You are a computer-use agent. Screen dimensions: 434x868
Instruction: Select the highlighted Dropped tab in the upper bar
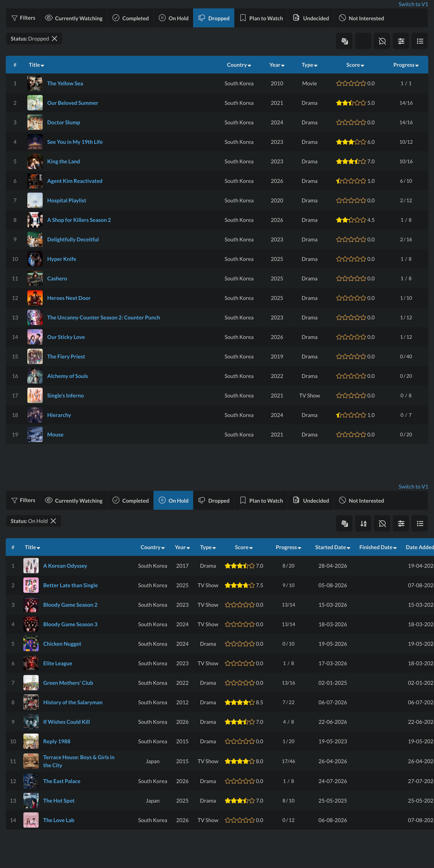click(x=214, y=18)
